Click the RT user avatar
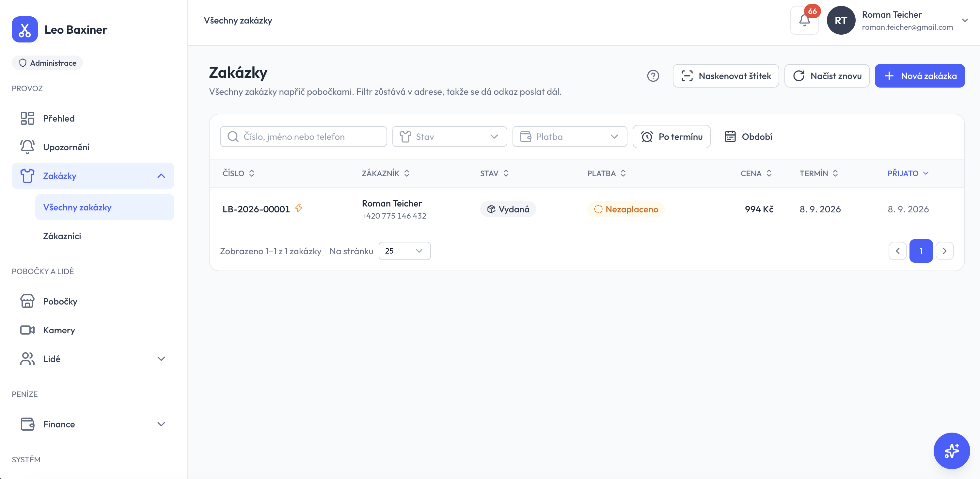This screenshot has width=980, height=479. pyautogui.click(x=841, y=20)
